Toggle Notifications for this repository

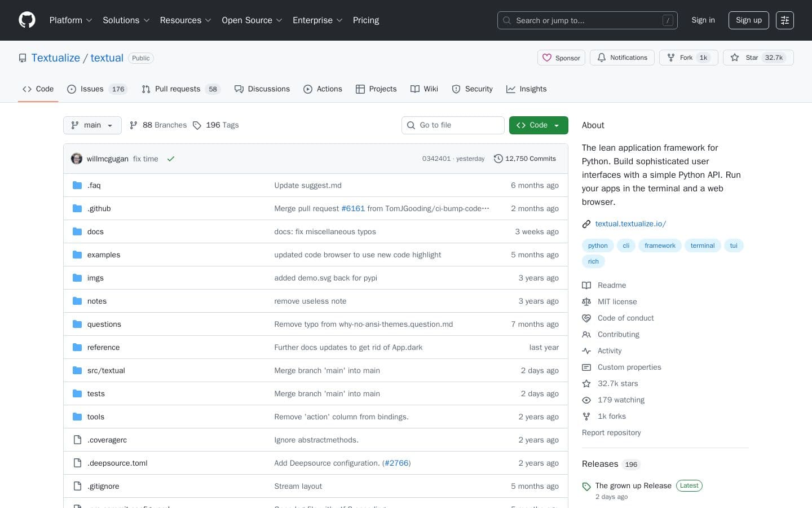(622, 58)
